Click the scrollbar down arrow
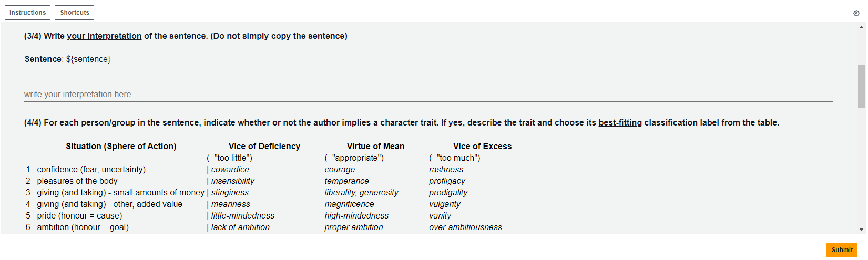Viewport: 868px width, 260px height. [861, 230]
